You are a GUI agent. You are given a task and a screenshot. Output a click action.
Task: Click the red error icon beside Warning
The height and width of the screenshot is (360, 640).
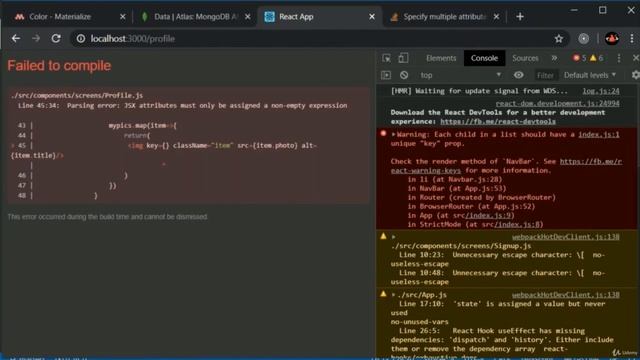click(383, 133)
